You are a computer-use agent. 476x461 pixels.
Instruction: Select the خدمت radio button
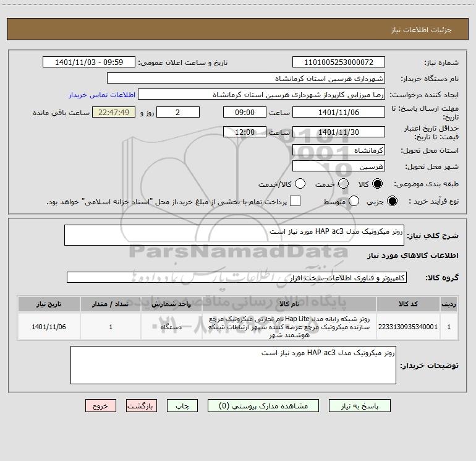[x=343, y=184]
